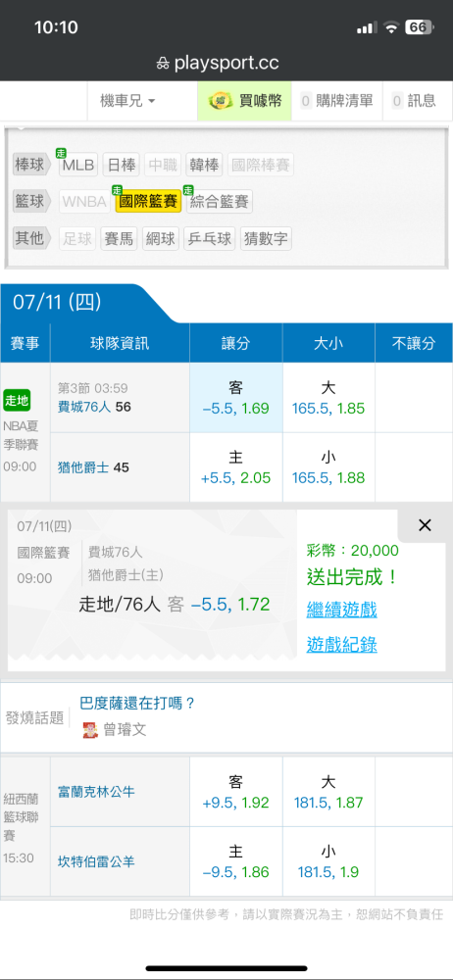
Task: Select the 國際棒賽 tab
Action: tap(260, 165)
